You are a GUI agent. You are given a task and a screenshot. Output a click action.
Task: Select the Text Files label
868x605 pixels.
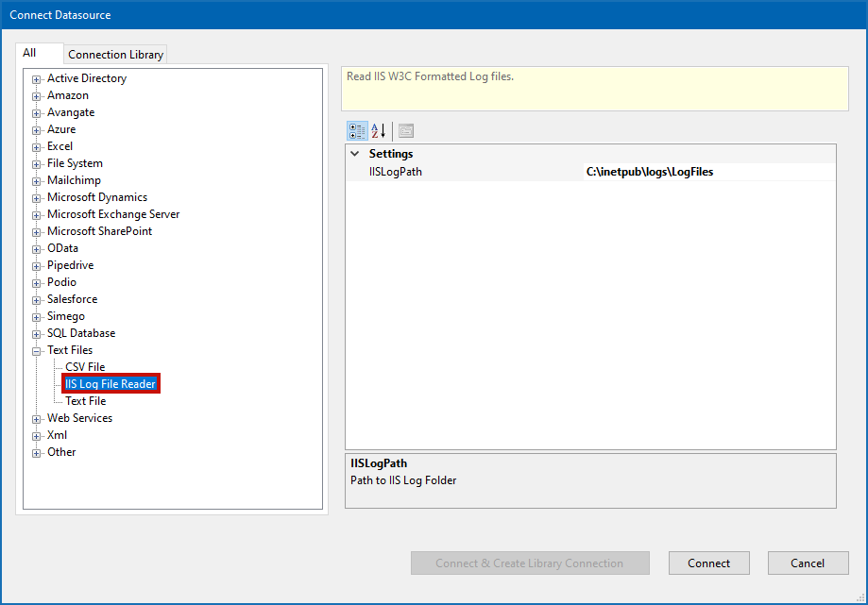coord(70,350)
